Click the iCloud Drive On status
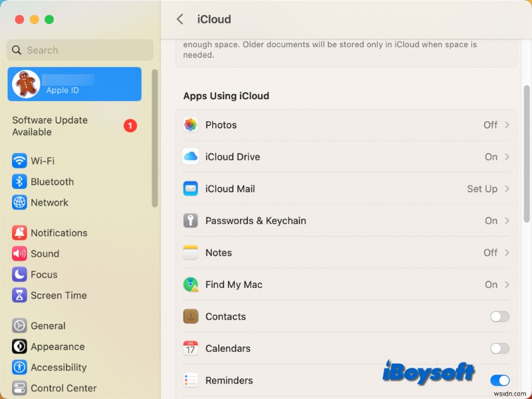This screenshot has width=532, height=399. (491, 157)
